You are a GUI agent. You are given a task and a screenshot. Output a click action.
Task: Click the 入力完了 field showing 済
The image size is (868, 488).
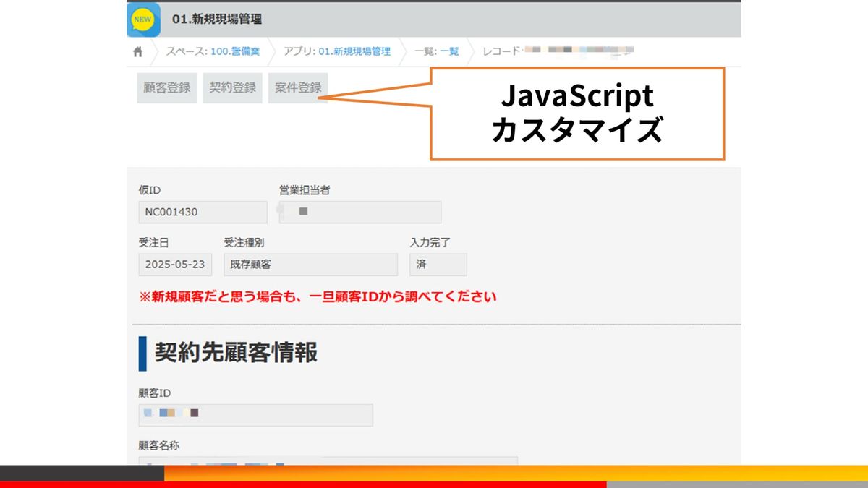click(438, 265)
